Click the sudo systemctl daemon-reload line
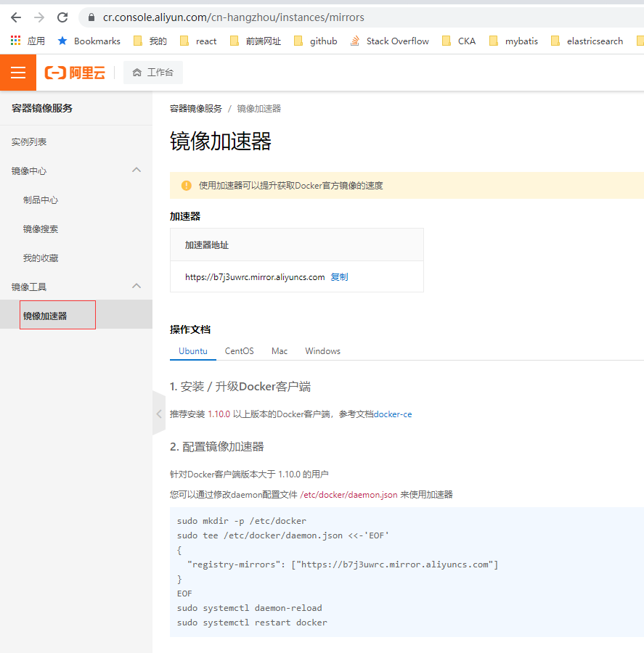Screen dimensions: 644x653 click(x=250, y=608)
